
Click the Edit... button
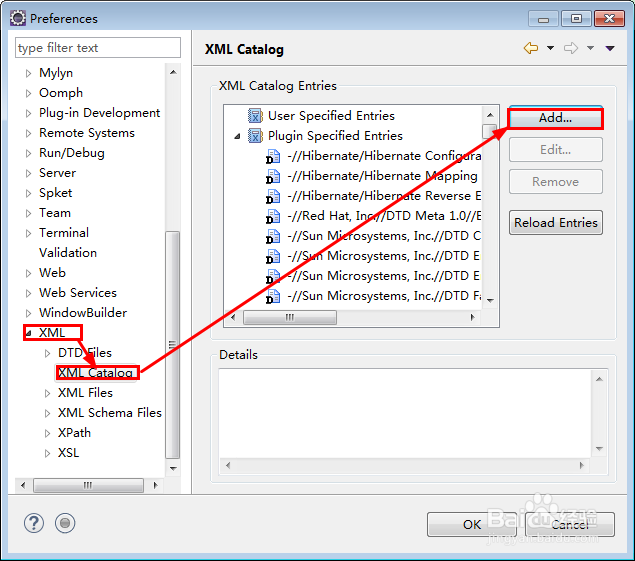[555, 150]
